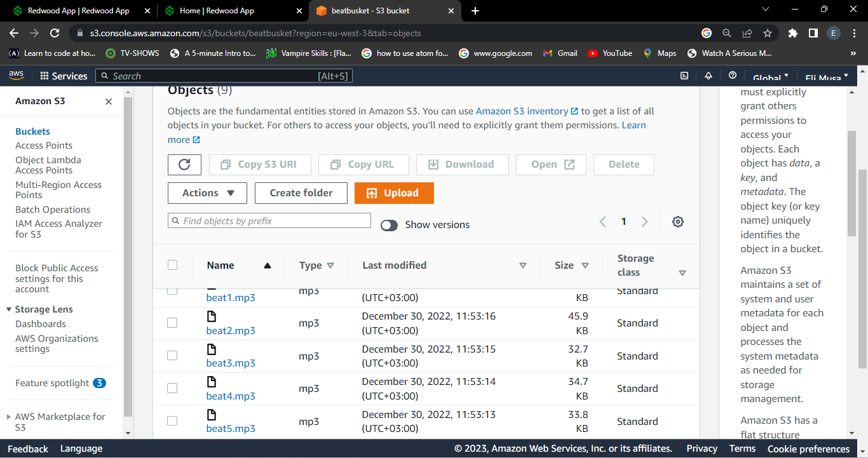Open the Global region dropdown

(x=771, y=77)
